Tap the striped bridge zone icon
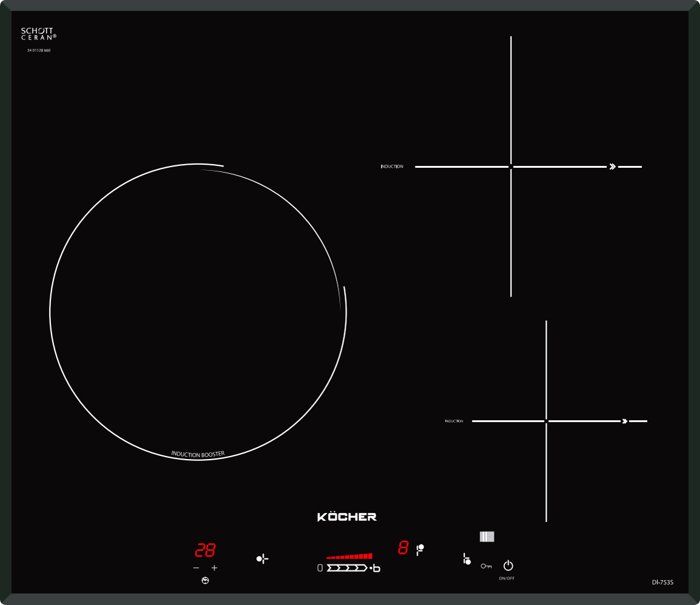Screen dimensions: 700x605 click(487, 537)
